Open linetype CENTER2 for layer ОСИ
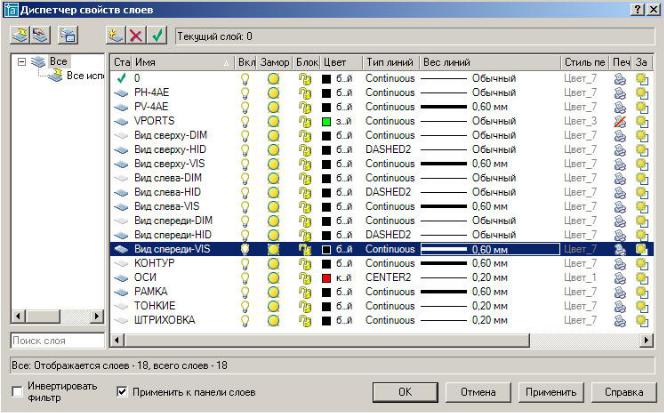This screenshot has height=413, width=664. (388, 277)
